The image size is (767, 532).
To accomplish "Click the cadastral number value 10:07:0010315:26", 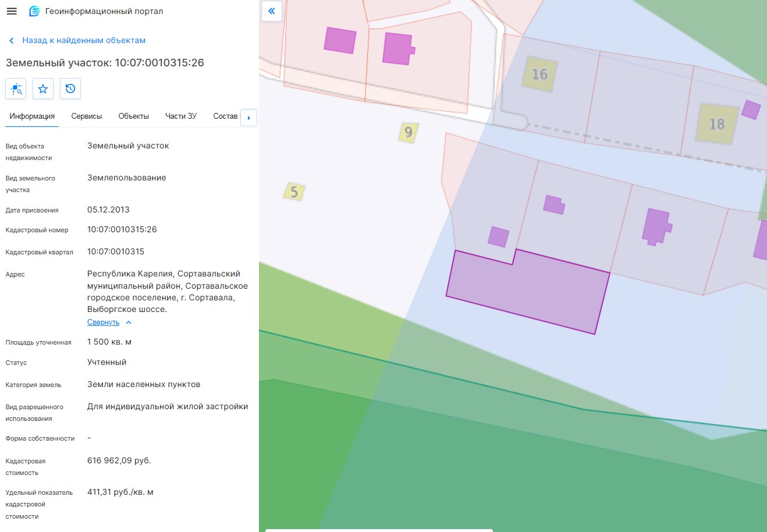I will (122, 230).
